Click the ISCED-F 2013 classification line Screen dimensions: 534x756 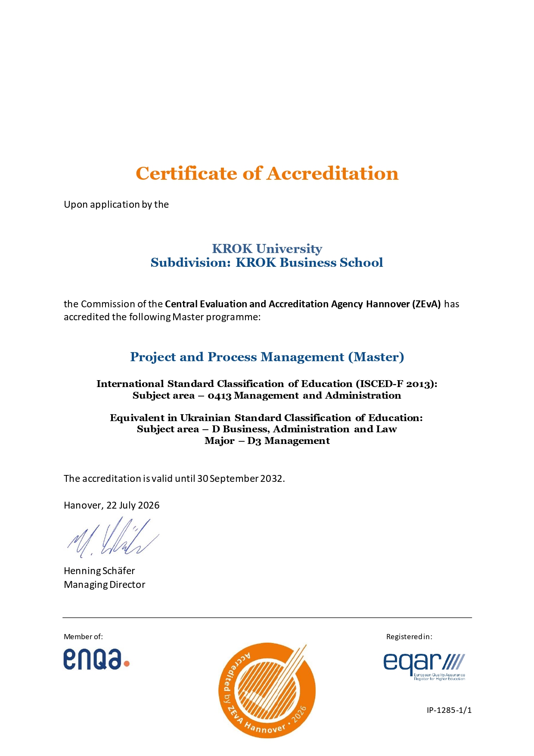tap(267, 384)
